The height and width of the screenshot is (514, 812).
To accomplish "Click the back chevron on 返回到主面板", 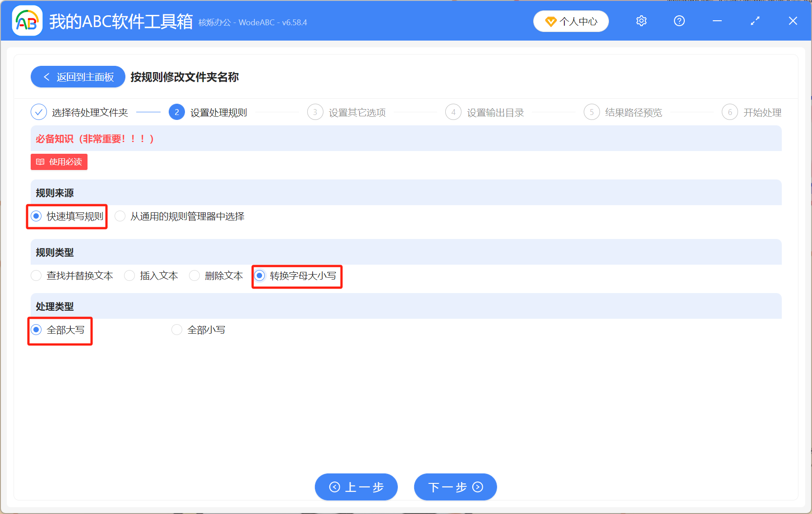I will 46,77.
